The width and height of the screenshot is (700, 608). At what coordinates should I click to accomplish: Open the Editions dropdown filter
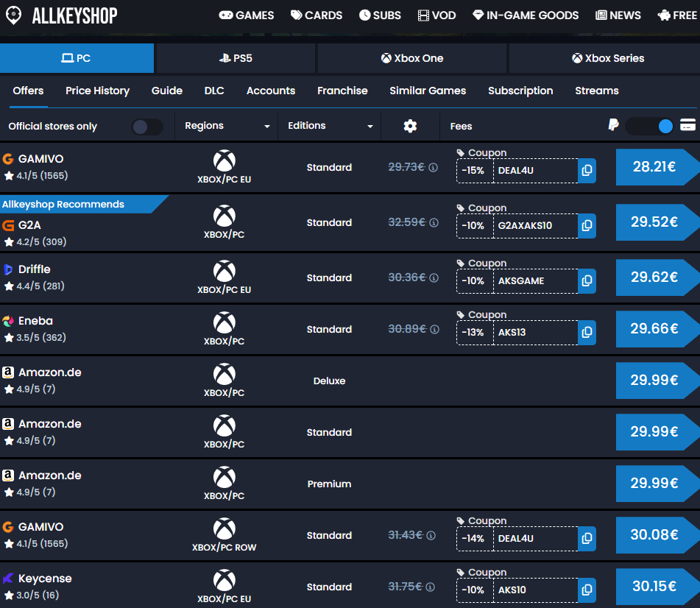330,126
